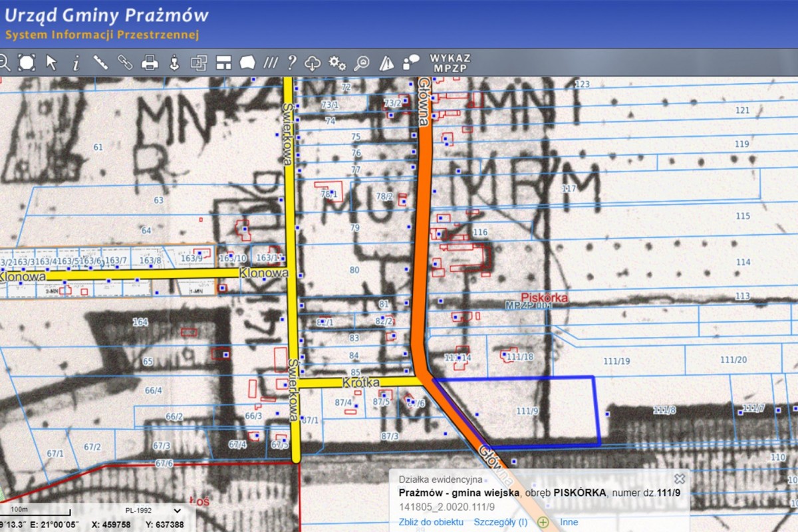
Task: Activate the info identify tool
Action: pyautogui.click(x=76, y=63)
